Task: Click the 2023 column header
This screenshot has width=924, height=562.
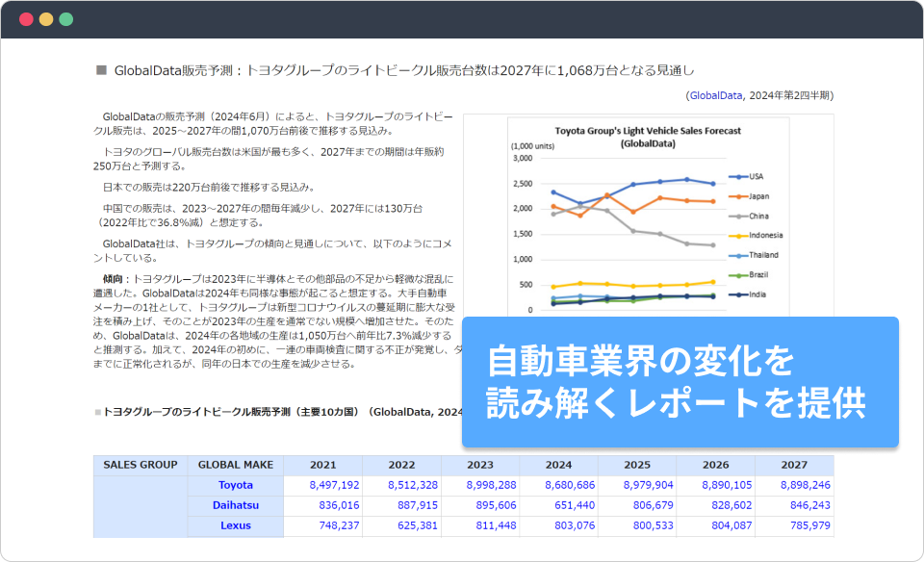Action: [480, 465]
